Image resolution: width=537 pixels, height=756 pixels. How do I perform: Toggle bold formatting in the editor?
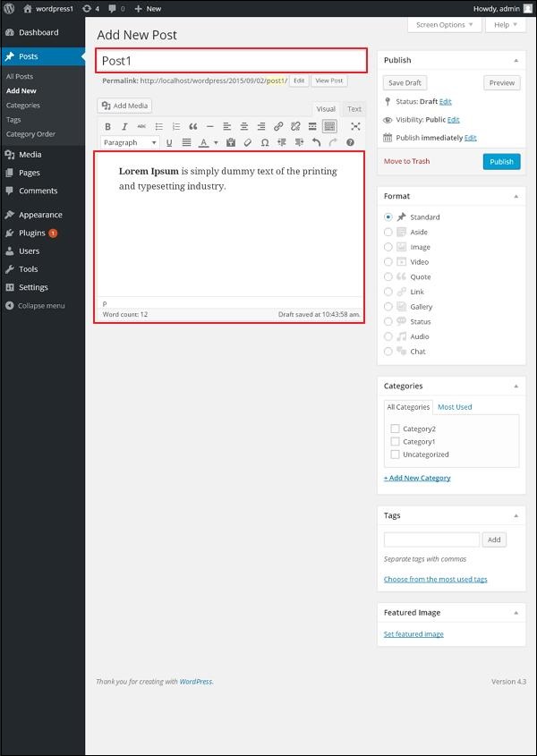[x=108, y=126]
